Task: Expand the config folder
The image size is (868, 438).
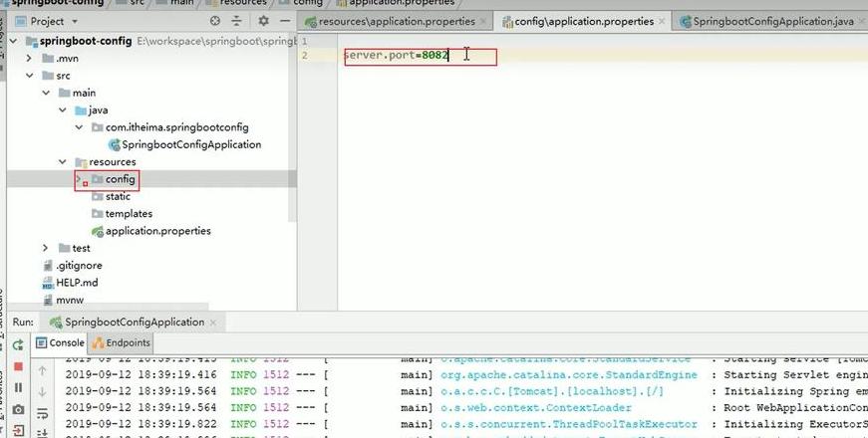Action: [79, 178]
